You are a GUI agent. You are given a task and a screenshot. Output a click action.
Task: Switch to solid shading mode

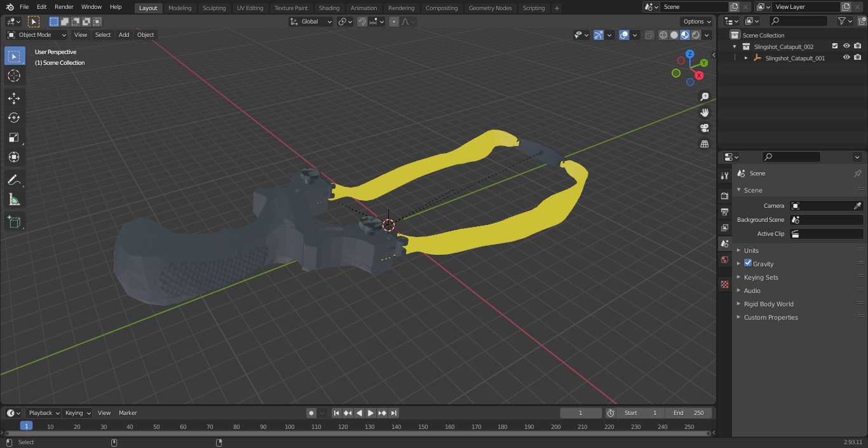point(674,35)
